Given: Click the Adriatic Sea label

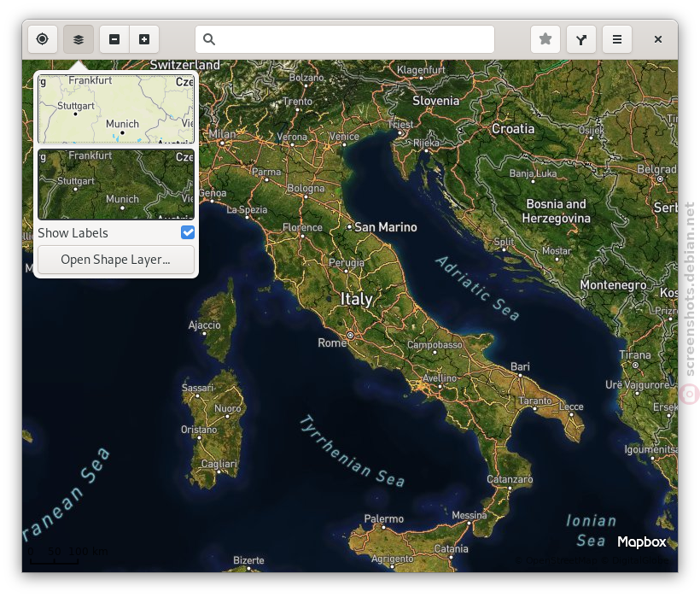Looking at the screenshot, I should [478, 288].
